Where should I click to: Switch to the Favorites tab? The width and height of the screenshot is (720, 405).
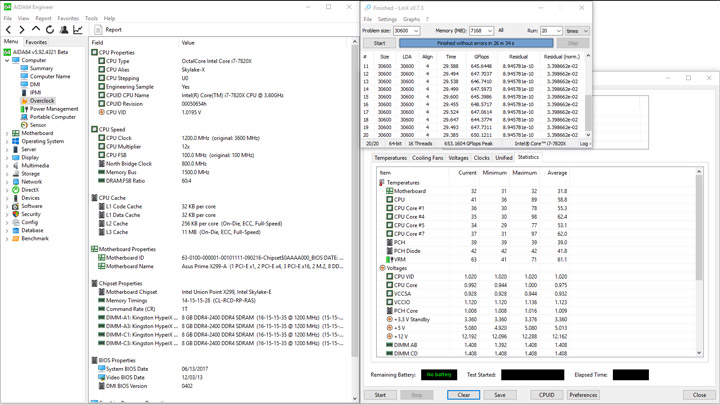click(x=36, y=42)
